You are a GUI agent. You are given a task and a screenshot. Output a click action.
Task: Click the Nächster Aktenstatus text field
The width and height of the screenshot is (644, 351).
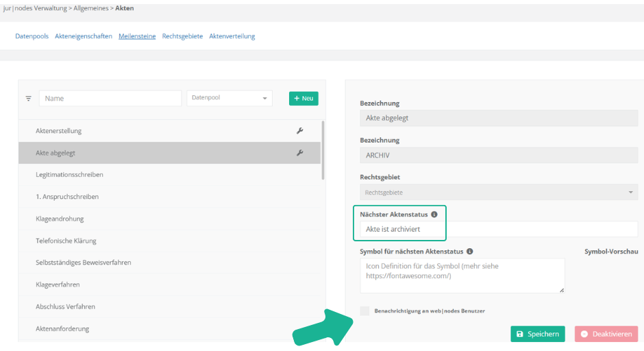click(498, 229)
